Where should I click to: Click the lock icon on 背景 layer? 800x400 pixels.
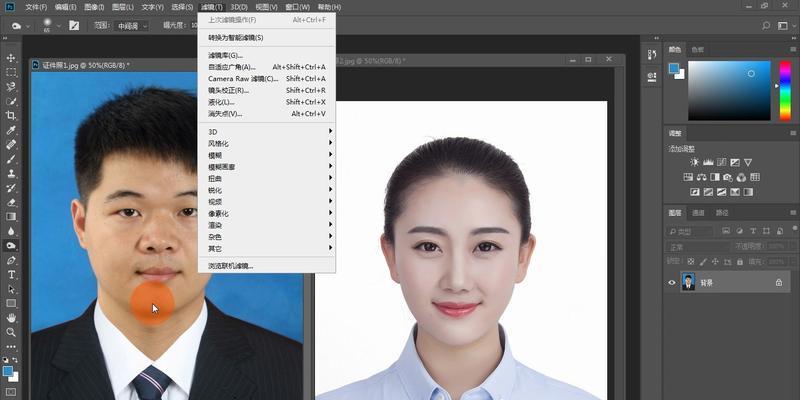(x=779, y=282)
